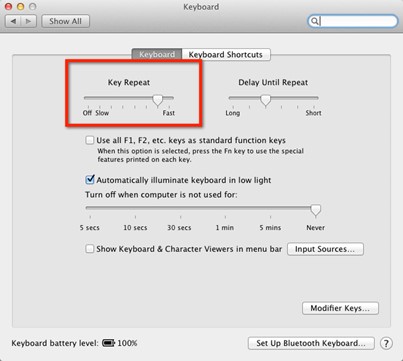Click the '100%' battery level text
The height and width of the screenshot is (361, 403).
pos(127,343)
